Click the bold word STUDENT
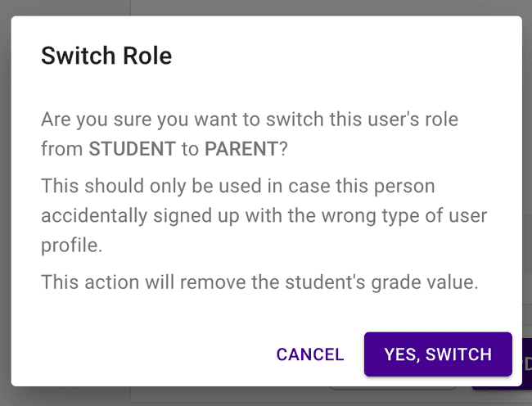532x406 pixels. coord(132,149)
